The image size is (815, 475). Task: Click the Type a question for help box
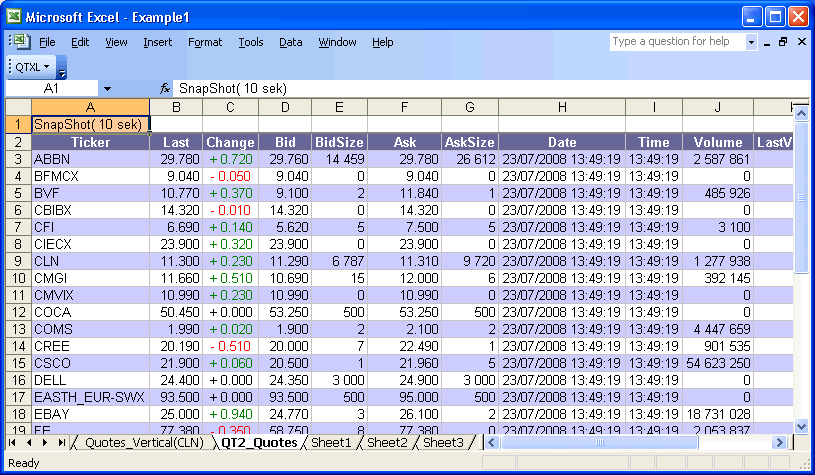(677, 42)
